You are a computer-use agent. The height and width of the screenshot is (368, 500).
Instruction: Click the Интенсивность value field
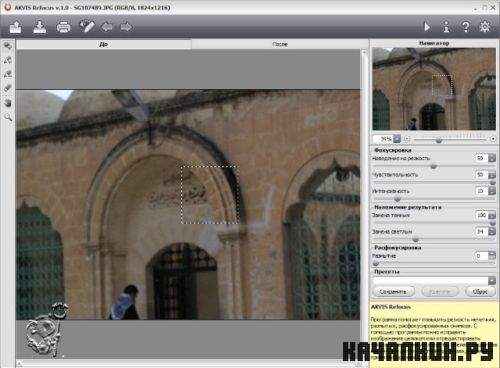click(480, 191)
